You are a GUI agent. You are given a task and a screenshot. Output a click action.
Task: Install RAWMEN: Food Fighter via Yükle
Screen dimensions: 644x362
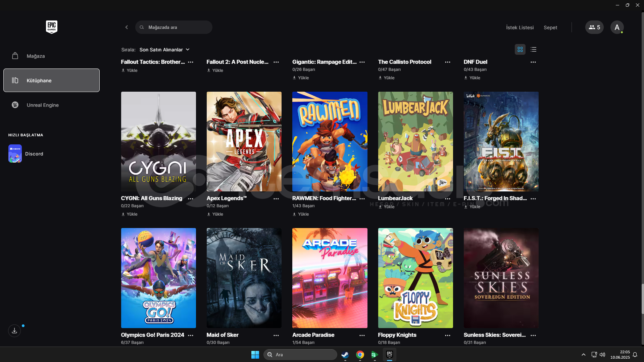click(x=301, y=214)
